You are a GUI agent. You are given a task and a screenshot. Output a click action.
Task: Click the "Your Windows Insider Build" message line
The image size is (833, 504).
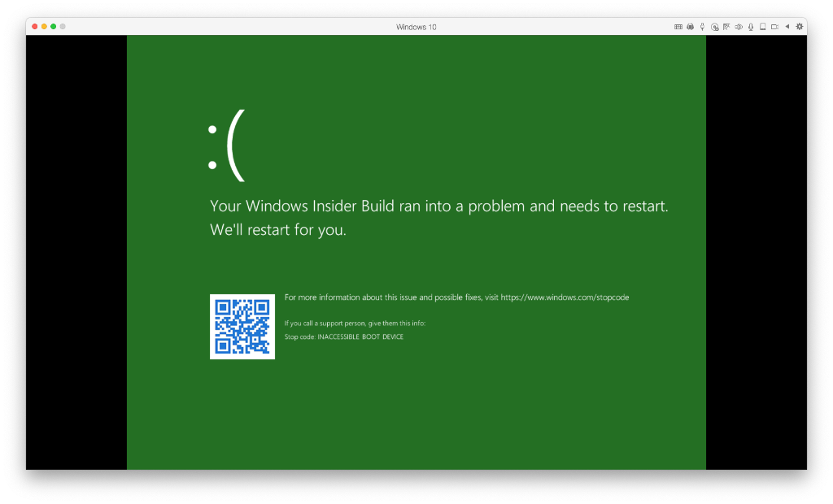click(x=438, y=206)
